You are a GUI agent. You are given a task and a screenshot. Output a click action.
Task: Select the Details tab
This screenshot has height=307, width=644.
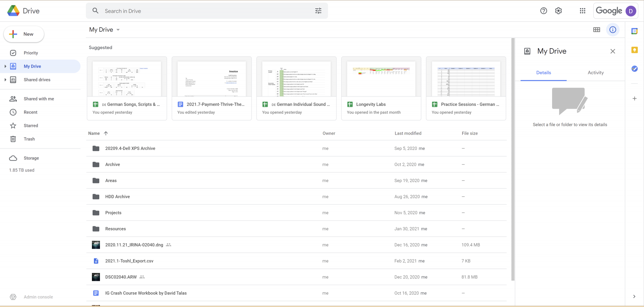tap(543, 73)
